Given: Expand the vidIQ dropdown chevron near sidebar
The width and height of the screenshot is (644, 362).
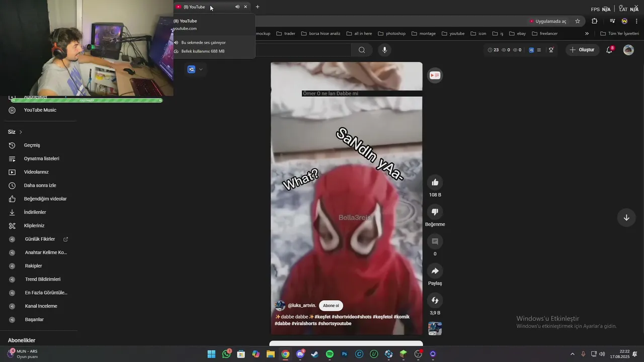Looking at the screenshot, I should pos(201,69).
